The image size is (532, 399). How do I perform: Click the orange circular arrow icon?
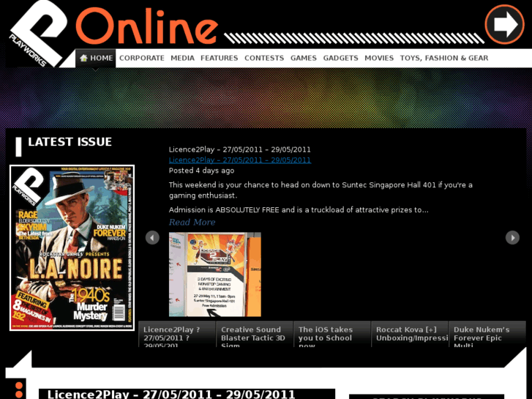point(504,24)
